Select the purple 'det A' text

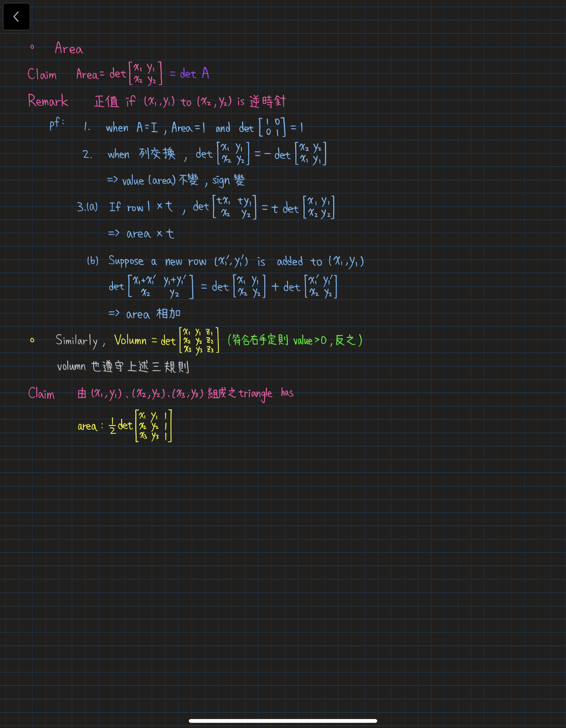coord(194,73)
